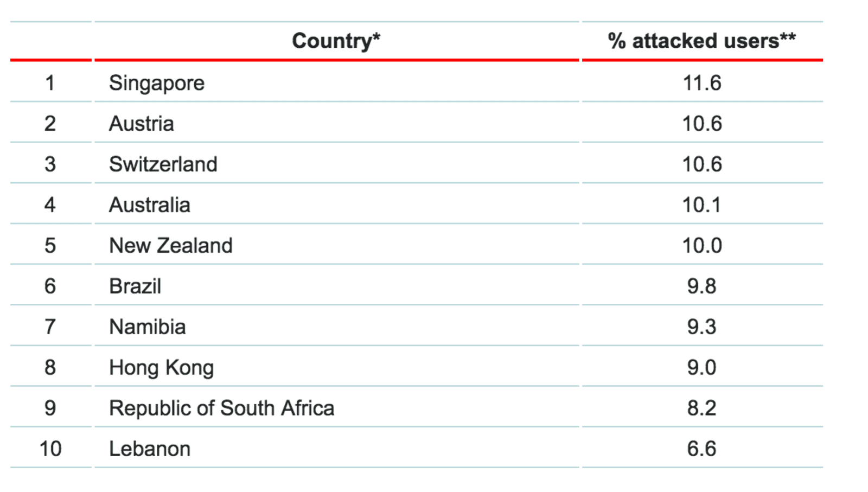Click the Australia table cell
Viewport: 868px width, 492px height.
(x=150, y=205)
